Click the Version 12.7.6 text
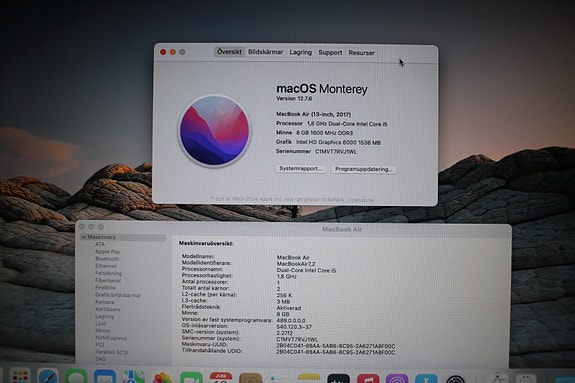 (x=294, y=99)
